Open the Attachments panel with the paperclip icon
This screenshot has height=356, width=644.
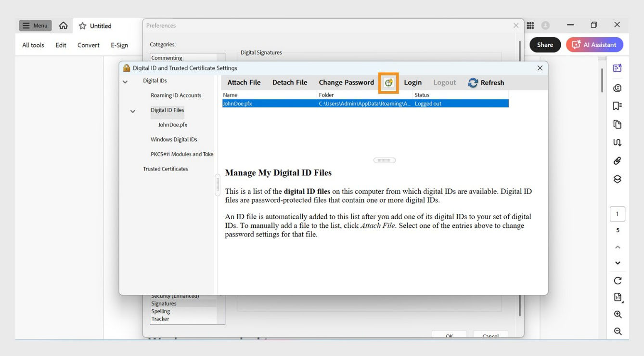click(617, 160)
